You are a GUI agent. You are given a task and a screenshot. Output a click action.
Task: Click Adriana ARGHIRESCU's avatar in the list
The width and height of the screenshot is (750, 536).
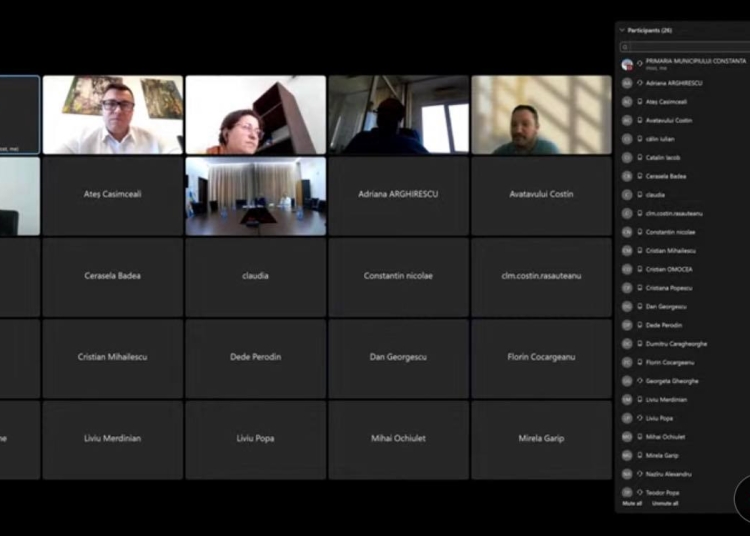pos(627,83)
